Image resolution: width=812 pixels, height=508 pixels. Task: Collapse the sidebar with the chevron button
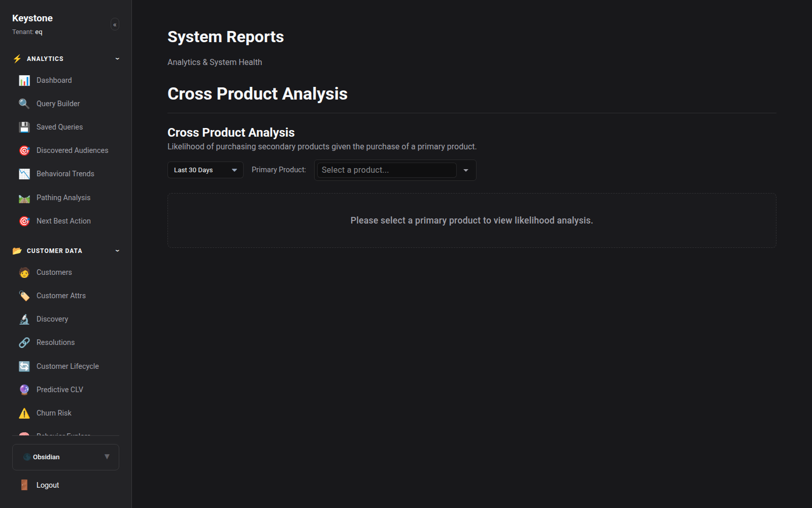point(115,24)
